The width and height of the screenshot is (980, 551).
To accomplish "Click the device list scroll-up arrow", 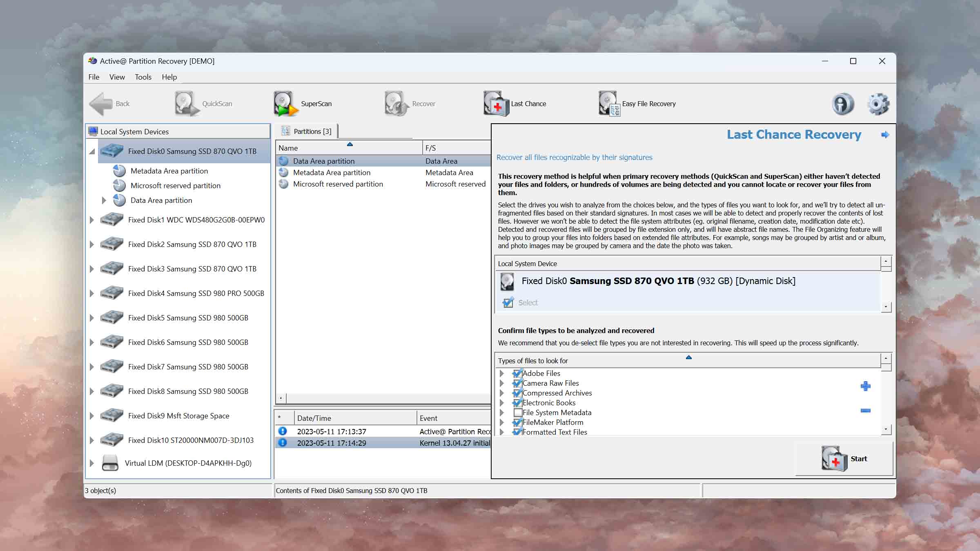I will (886, 261).
